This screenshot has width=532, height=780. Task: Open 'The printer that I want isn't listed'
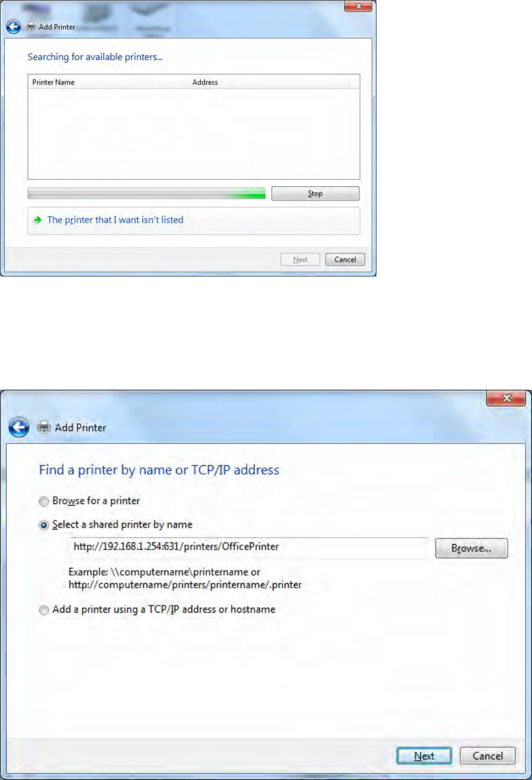115,220
